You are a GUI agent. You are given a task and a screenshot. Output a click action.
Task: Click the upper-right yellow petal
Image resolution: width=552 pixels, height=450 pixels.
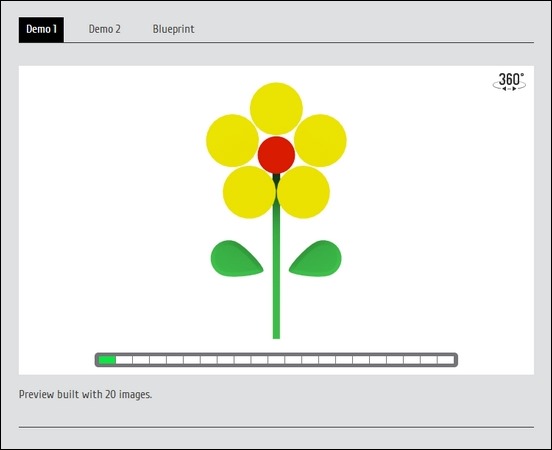(x=320, y=140)
